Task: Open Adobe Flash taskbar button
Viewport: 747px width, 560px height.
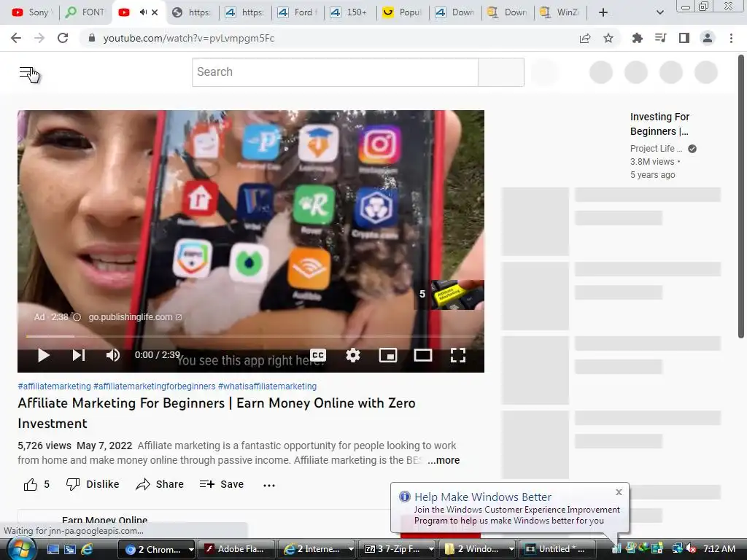Action: pyautogui.click(x=236, y=549)
